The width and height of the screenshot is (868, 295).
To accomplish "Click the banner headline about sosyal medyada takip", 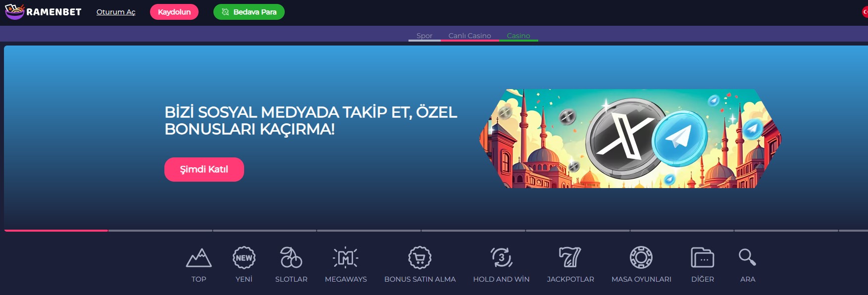I will 311,120.
